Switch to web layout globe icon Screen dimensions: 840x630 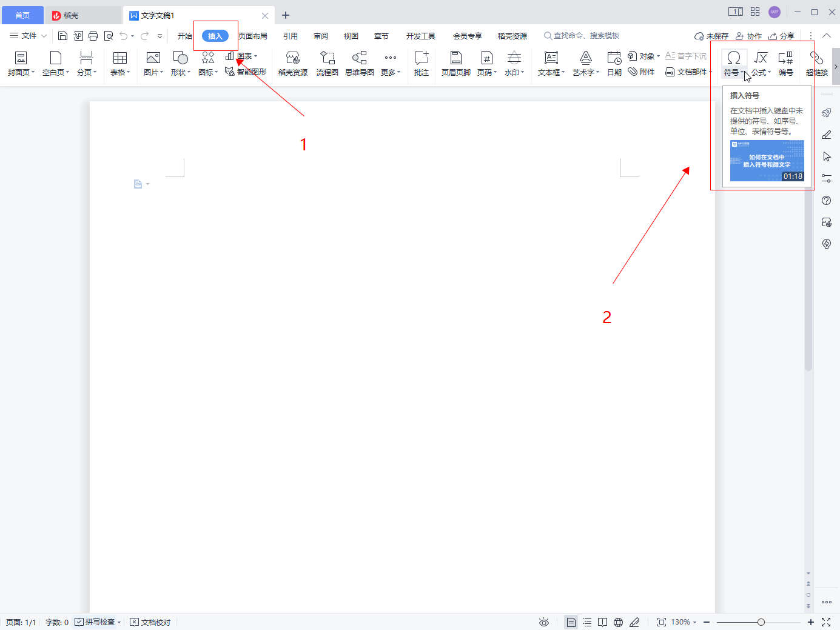pos(618,622)
